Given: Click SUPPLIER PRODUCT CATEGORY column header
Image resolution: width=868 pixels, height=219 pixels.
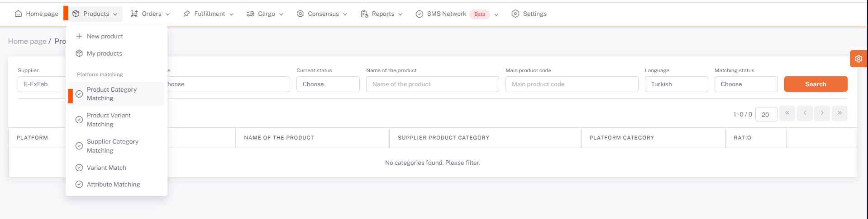Looking at the screenshot, I should (444, 138).
